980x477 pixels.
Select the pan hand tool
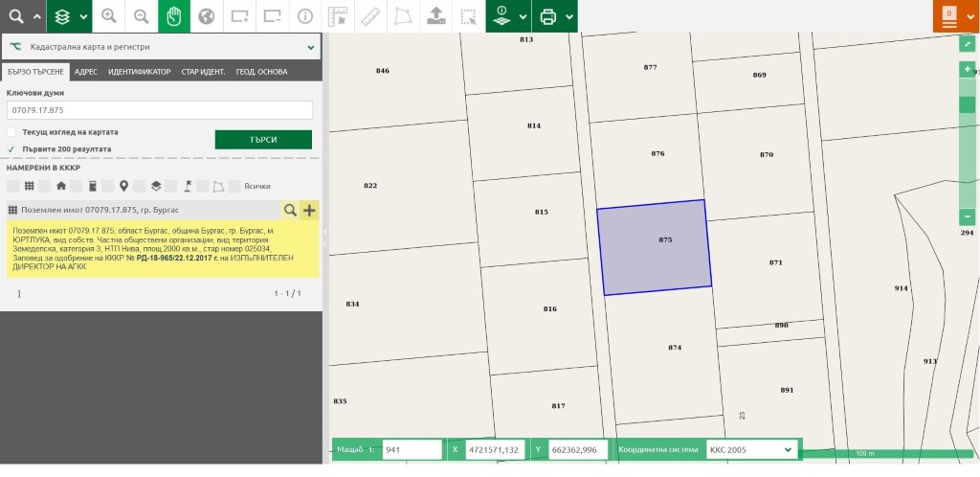(x=173, y=16)
